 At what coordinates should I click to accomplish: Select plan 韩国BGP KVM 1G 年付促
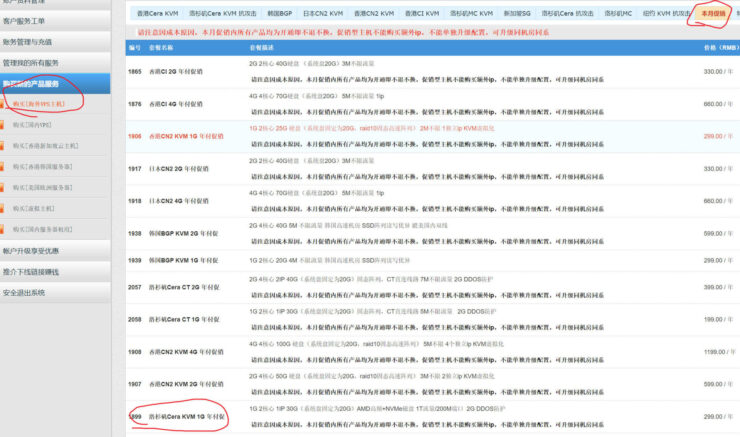click(x=183, y=260)
